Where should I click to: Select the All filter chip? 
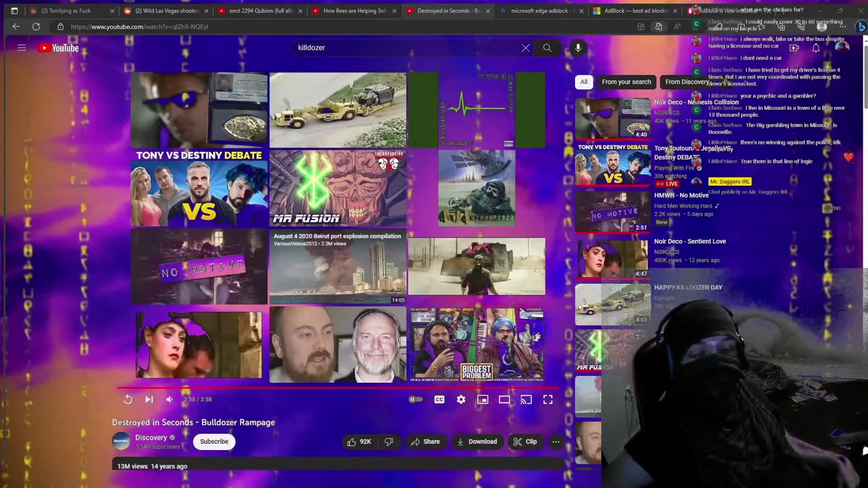coord(584,82)
